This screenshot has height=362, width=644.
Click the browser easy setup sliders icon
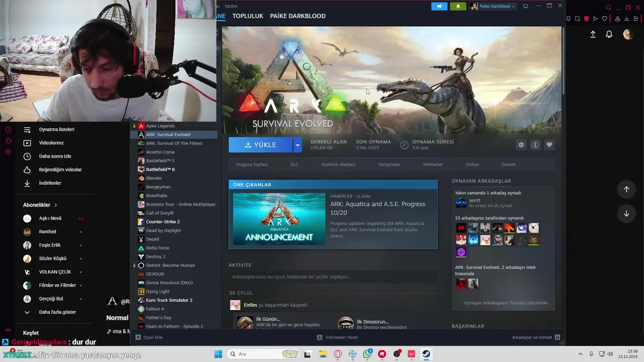click(x=636, y=19)
